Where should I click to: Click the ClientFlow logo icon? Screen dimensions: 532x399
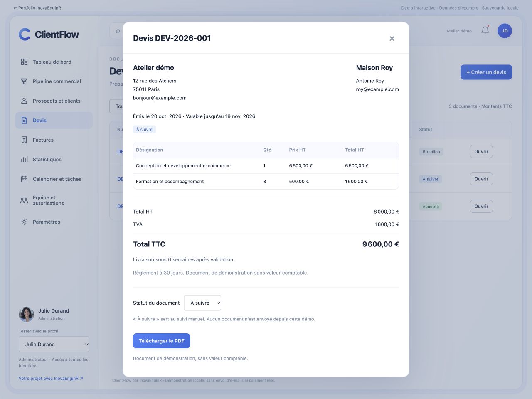pyautogui.click(x=25, y=34)
